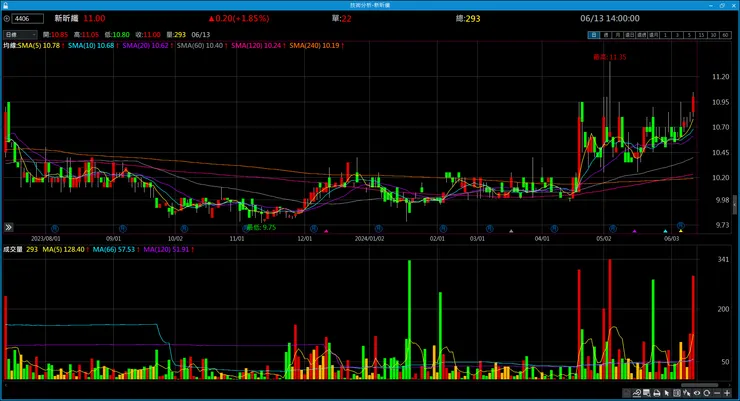Click the MA(120) 51.91 volume label

(168, 249)
